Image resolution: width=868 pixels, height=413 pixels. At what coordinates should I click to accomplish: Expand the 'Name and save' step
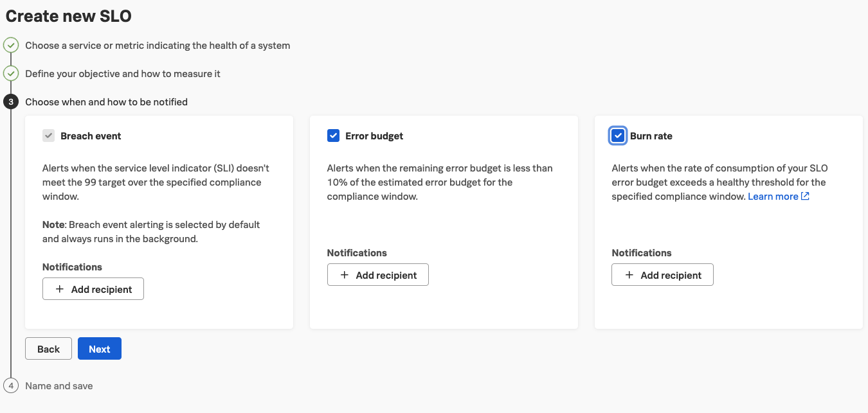click(59, 386)
